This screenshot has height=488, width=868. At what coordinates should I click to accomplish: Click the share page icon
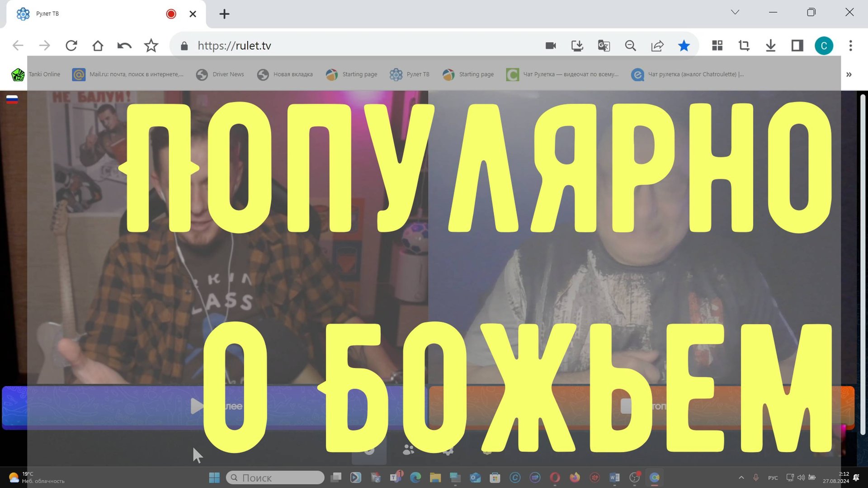point(657,46)
